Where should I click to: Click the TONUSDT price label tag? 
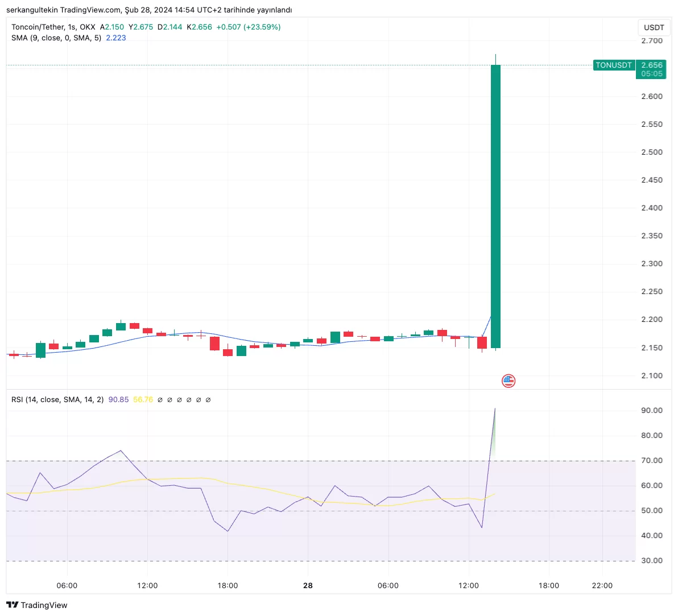pos(614,65)
